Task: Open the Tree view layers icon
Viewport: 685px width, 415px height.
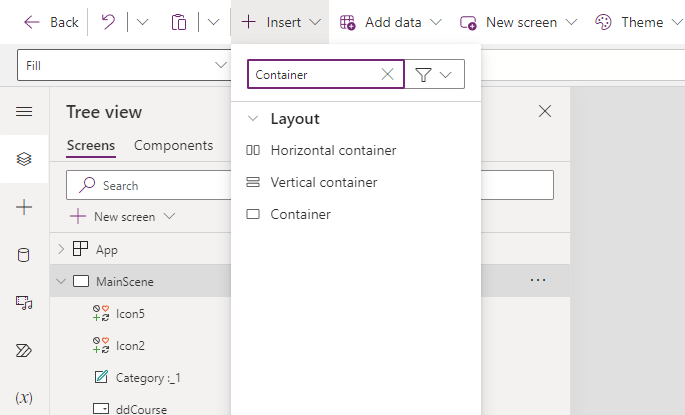Action: (x=24, y=159)
